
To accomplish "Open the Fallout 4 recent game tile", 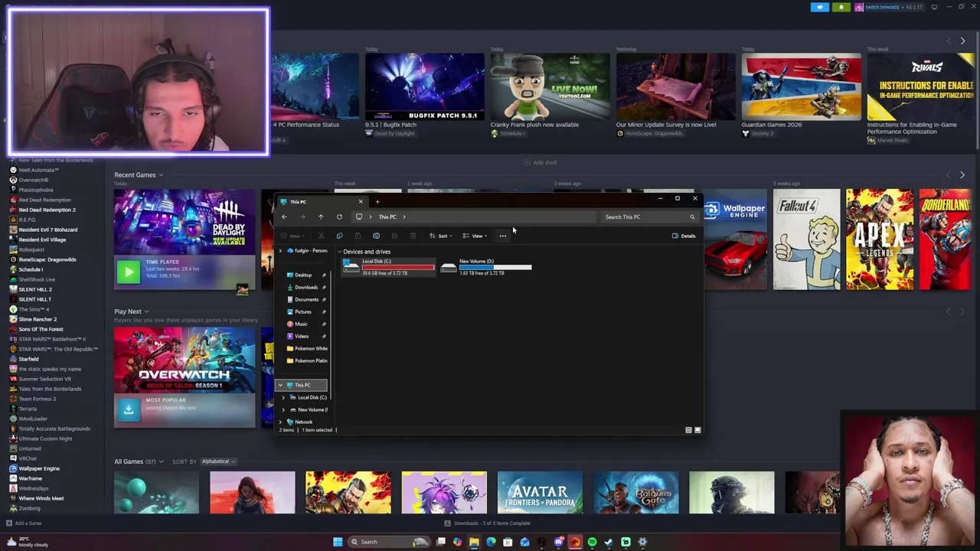I will coord(806,240).
